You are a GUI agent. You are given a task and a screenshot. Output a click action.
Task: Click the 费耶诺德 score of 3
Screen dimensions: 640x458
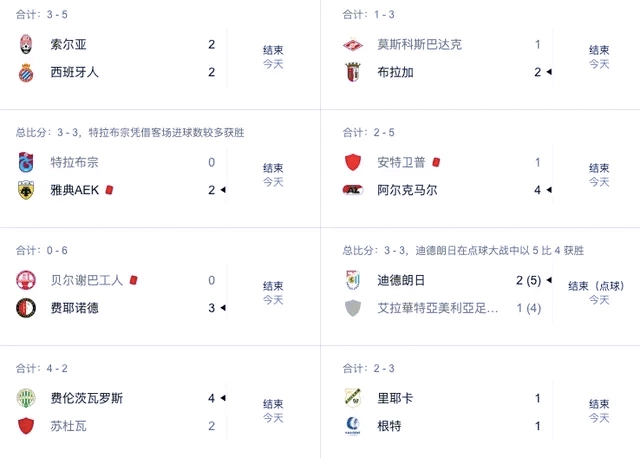pos(211,308)
